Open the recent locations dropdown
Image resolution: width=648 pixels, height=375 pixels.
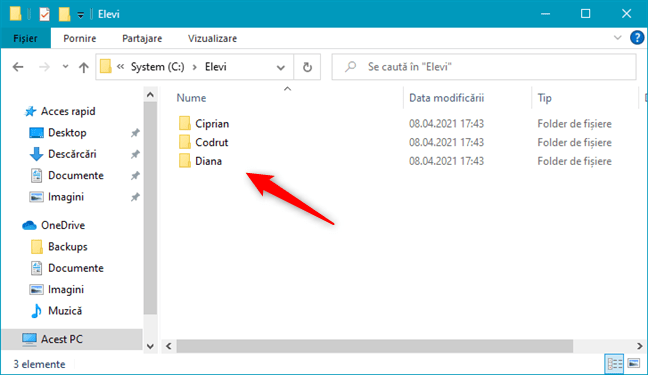pos(65,67)
